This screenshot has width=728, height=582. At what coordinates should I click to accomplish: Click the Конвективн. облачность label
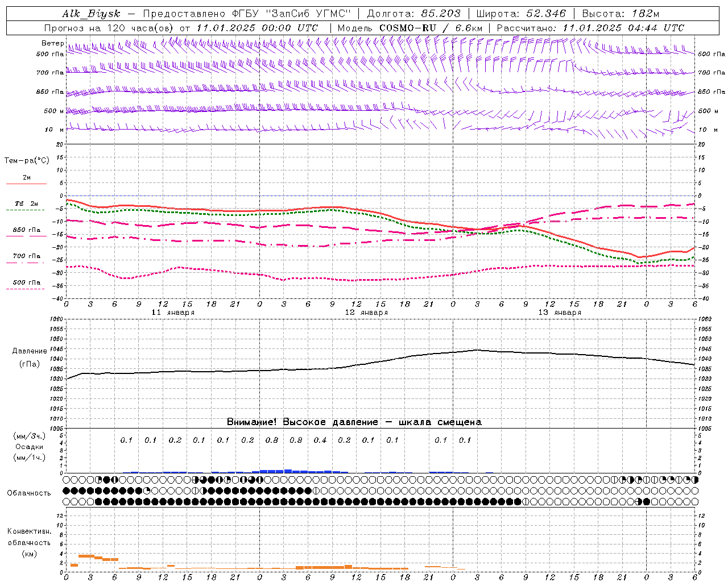[29, 537]
